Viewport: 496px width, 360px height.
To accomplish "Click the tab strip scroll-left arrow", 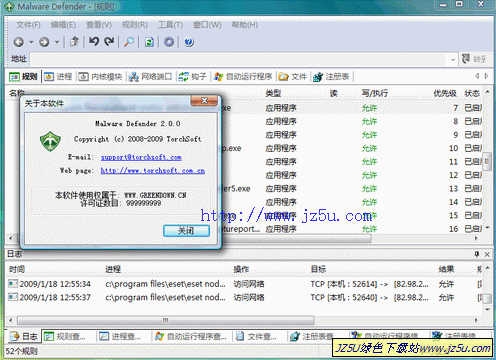I will (x=477, y=76).
